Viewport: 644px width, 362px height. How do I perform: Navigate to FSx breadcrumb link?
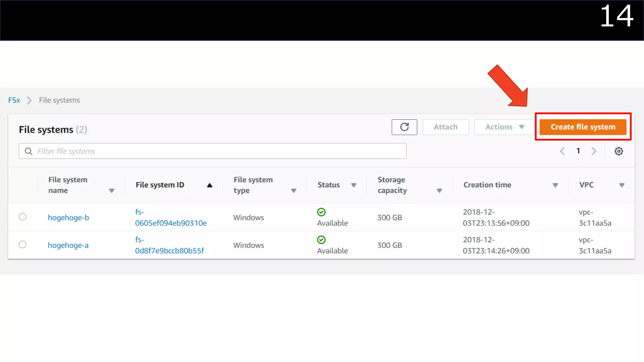14,100
